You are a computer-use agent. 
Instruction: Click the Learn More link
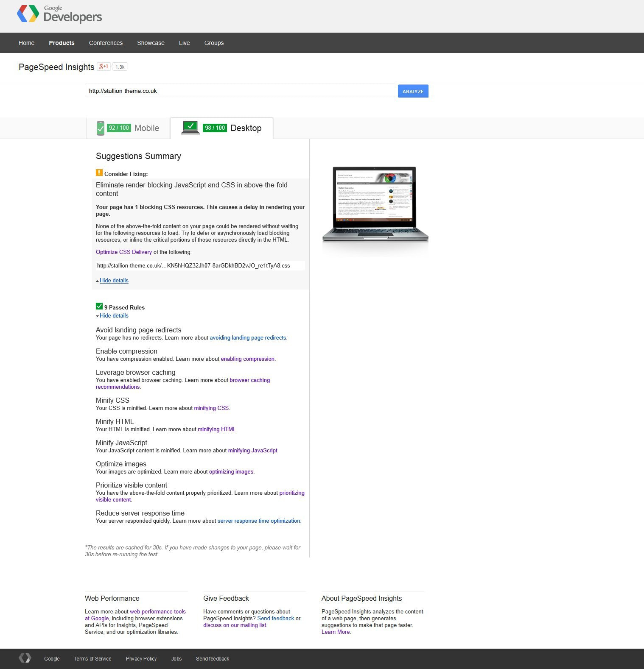(336, 632)
